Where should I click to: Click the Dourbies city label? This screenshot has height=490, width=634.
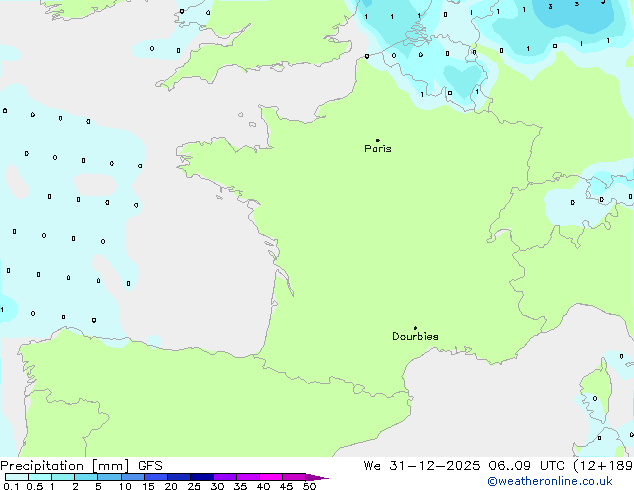pyautogui.click(x=415, y=336)
